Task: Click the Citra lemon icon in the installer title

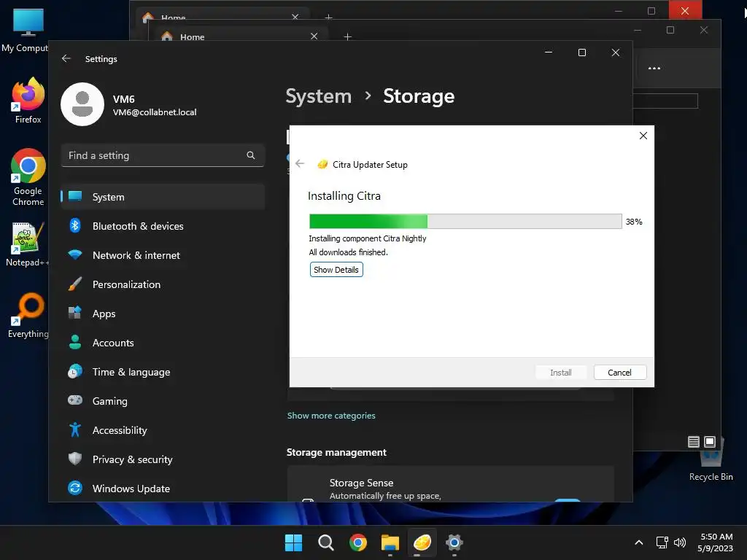Action: (x=322, y=164)
